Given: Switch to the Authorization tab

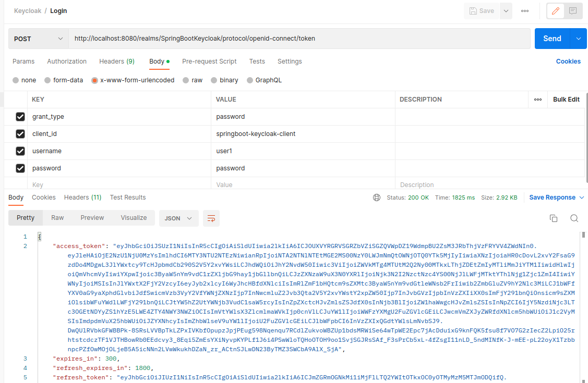Looking at the screenshot, I should (x=67, y=61).
